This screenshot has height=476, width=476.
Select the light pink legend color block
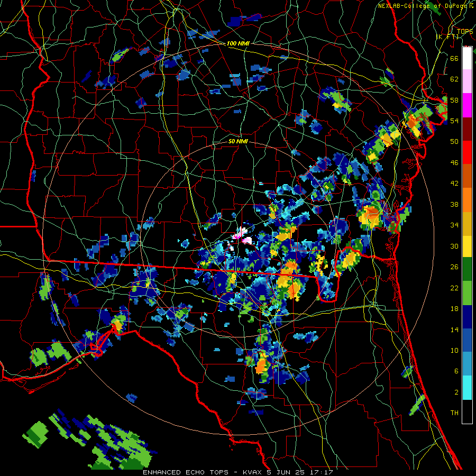point(467,81)
